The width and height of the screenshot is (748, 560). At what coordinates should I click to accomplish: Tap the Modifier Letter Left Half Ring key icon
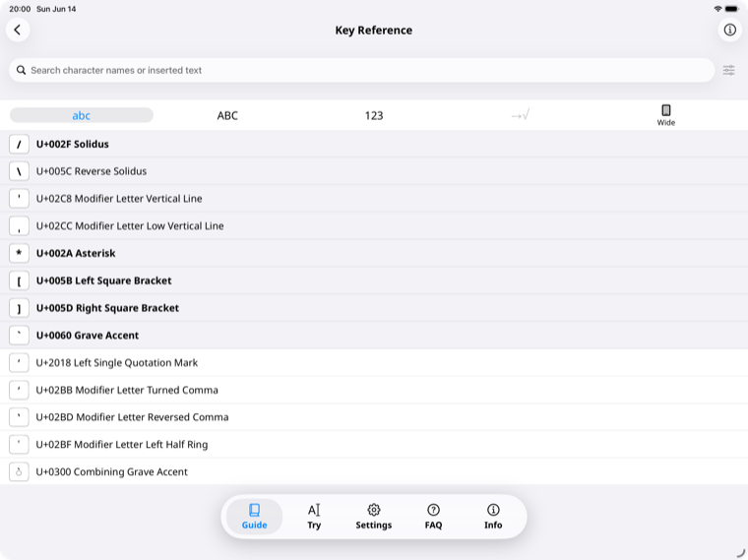pyautogui.click(x=19, y=445)
